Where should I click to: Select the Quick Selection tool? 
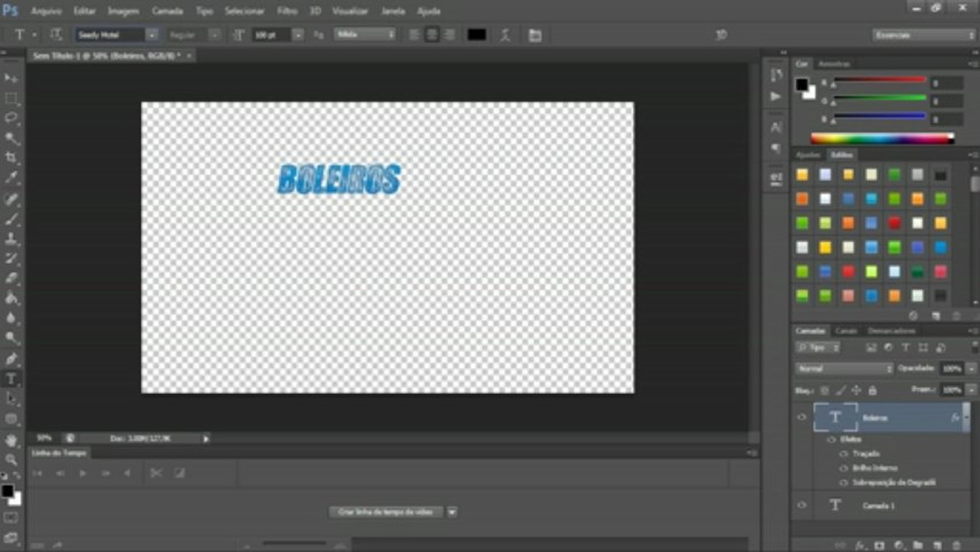coord(11,138)
